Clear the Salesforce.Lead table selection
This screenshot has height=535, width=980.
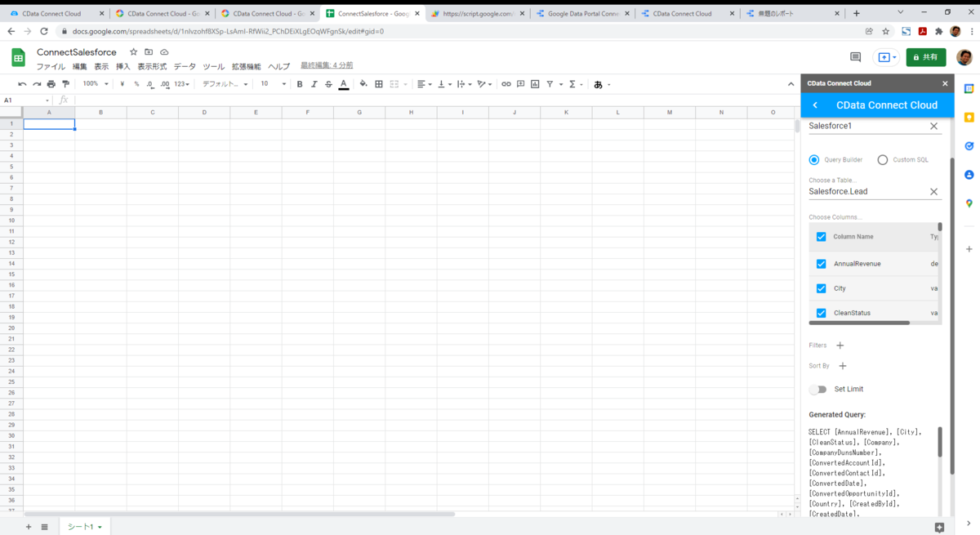pyautogui.click(x=933, y=192)
